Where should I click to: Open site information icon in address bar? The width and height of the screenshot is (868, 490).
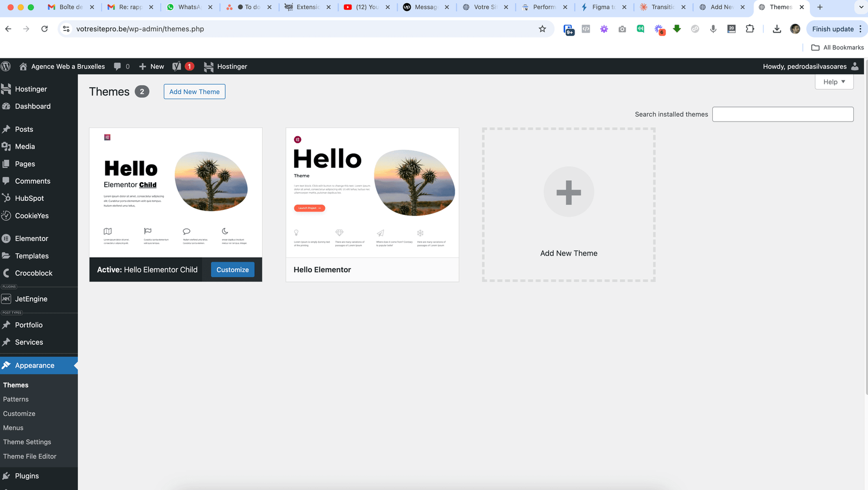tap(66, 29)
